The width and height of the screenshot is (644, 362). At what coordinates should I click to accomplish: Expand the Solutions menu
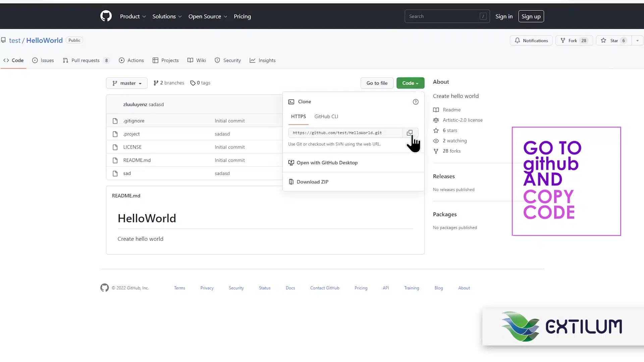click(167, 16)
